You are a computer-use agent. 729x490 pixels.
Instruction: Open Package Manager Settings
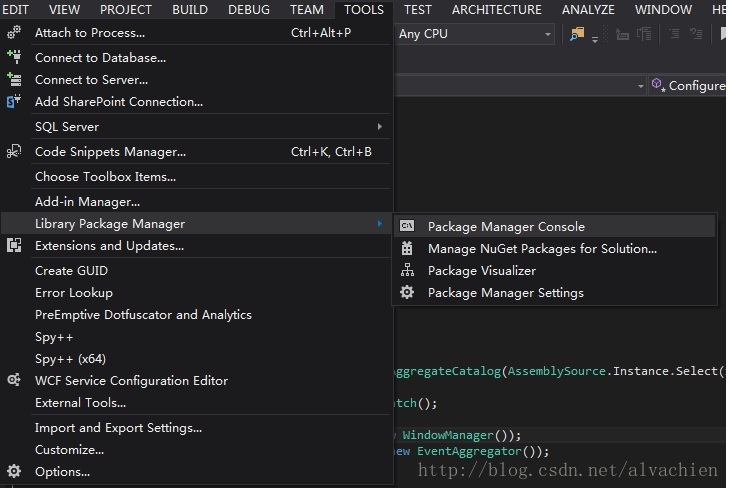click(555, 293)
